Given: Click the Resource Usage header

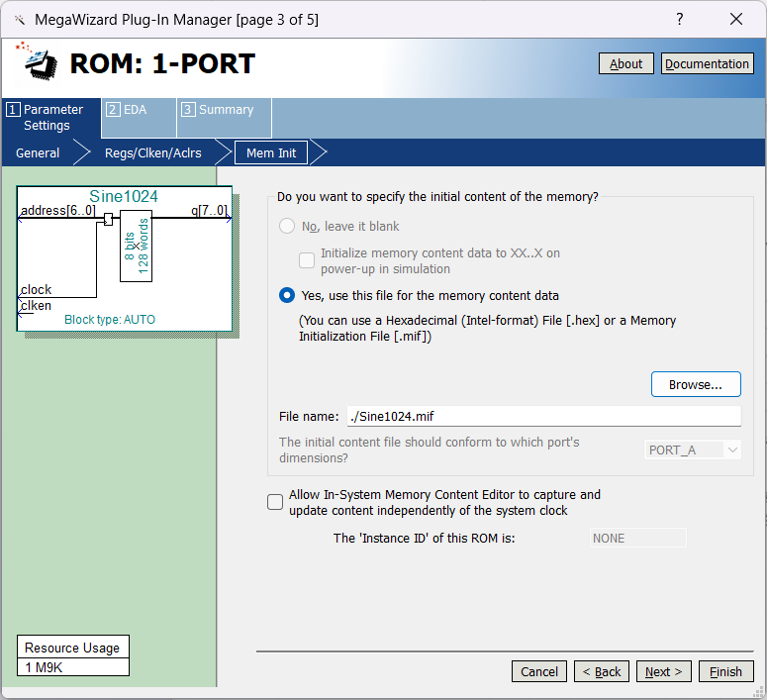Looking at the screenshot, I should [72, 648].
